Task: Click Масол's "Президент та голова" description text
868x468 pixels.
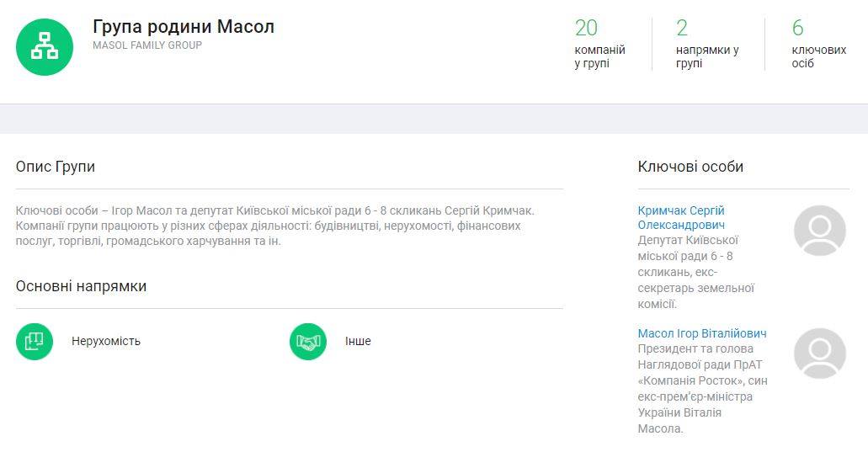Action: click(x=702, y=388)
